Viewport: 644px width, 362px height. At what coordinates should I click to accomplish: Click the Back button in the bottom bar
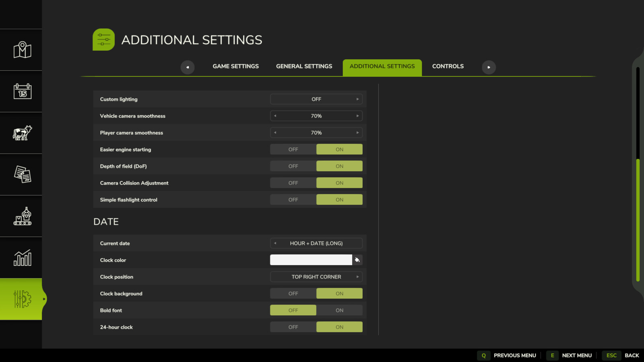[632, 355]
